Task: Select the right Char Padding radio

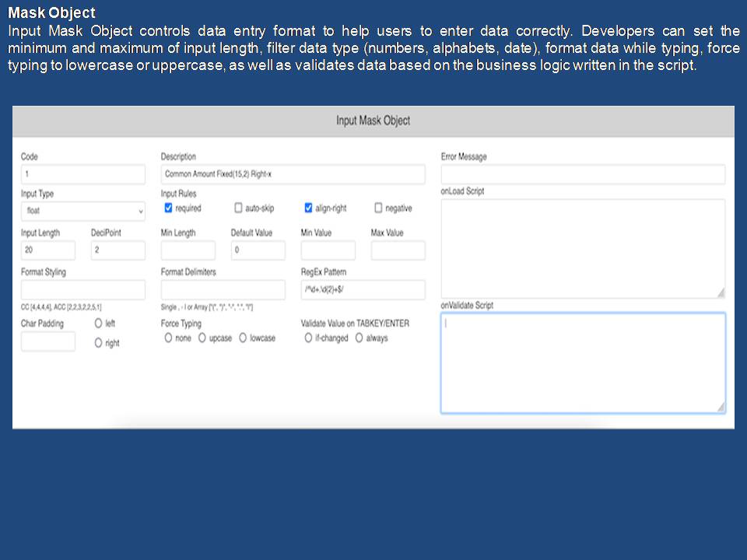Action: 99,343
